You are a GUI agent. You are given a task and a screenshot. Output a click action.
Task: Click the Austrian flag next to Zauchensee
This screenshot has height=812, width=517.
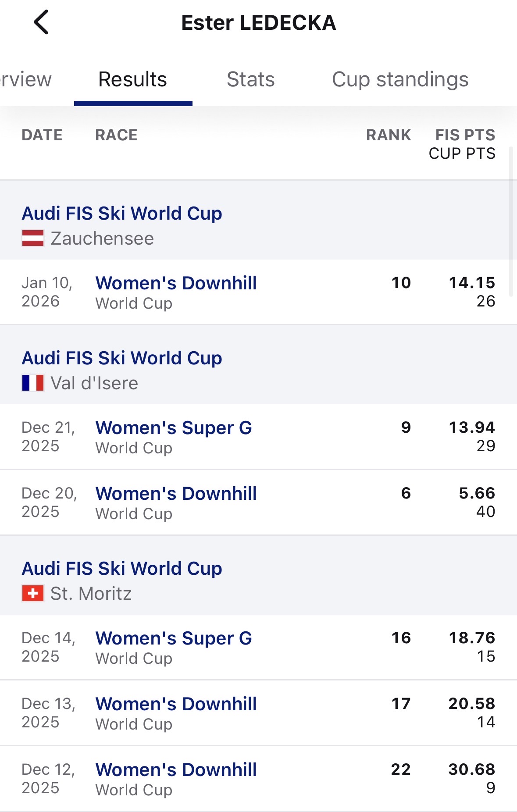click(33, 239)
